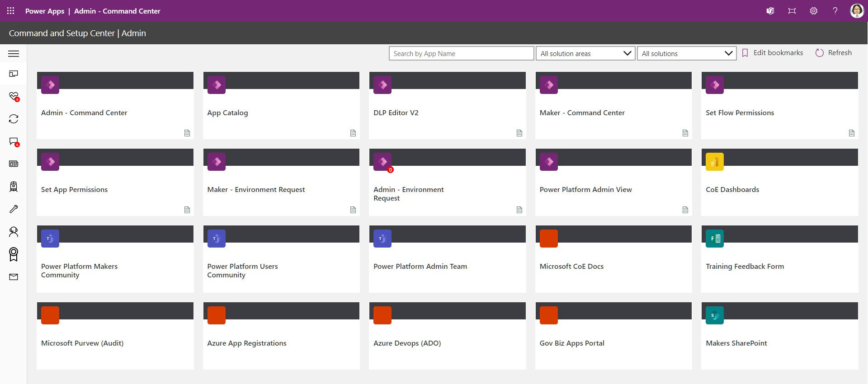Open the health heart sidebar icon
The height and width of the screenshot is (384, 868).
pyautogui.click(x=14, y=96)
